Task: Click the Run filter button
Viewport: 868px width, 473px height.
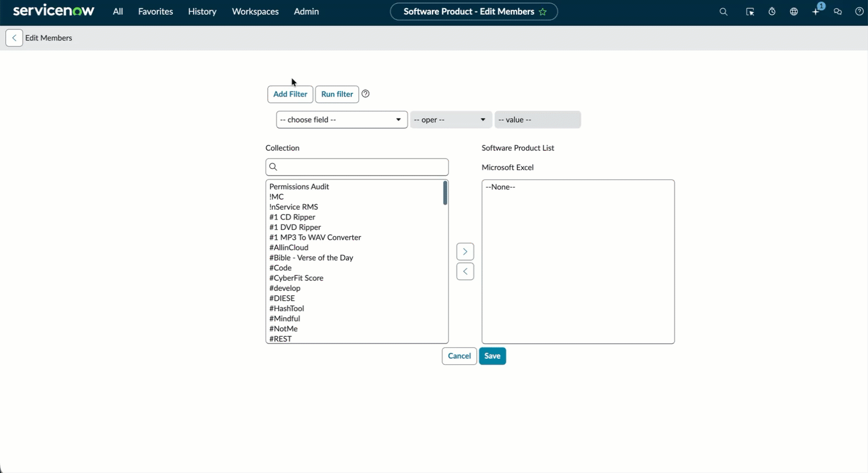Action: coord(337,94)
